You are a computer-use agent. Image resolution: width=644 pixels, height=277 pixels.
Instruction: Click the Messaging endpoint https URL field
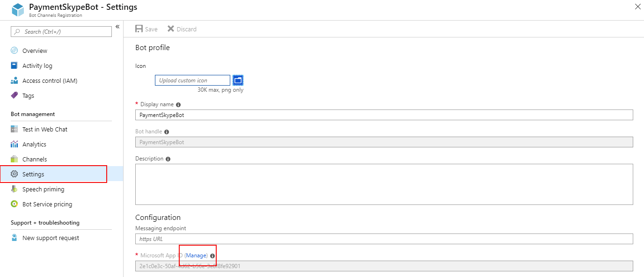[x=384, y=239]
